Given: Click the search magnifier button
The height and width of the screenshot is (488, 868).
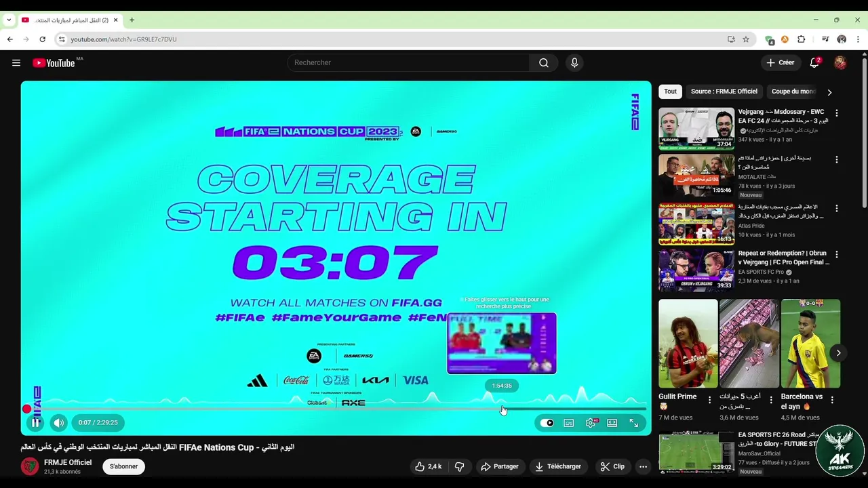Looking at the screenshot, I should [544, 63].
